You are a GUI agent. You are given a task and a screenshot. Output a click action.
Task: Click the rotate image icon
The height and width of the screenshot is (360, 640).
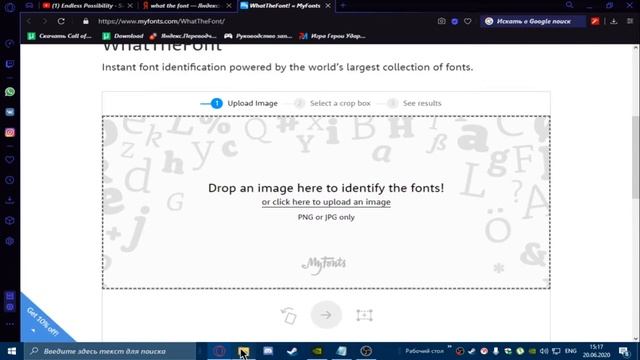pos(289,315)
